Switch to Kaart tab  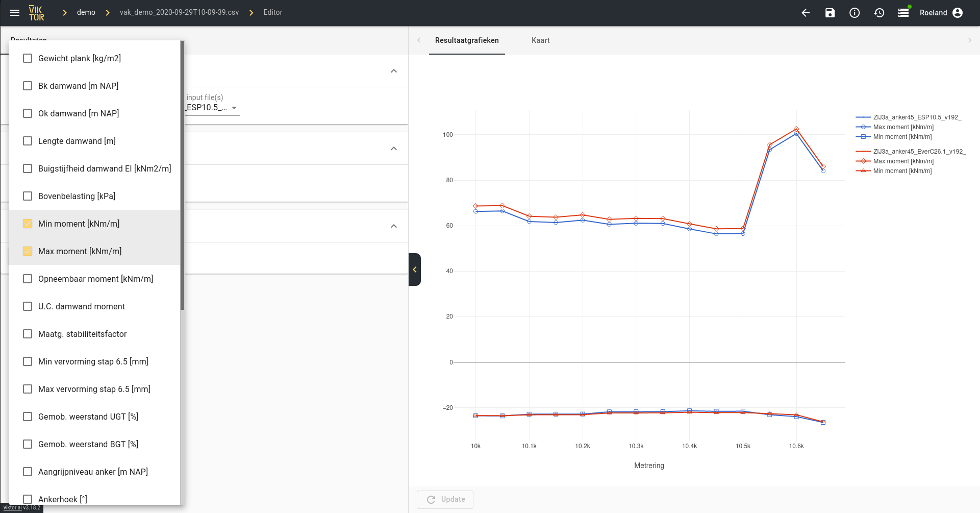tap(541, 40)
